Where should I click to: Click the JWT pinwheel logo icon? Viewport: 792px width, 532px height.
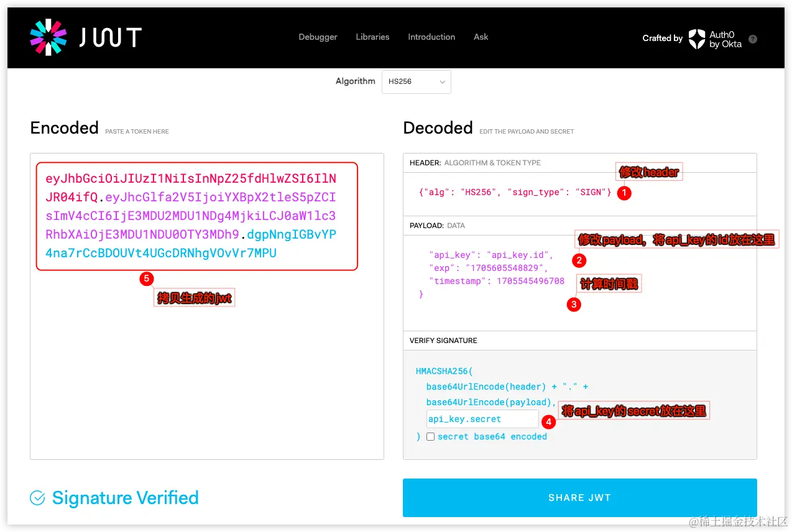(x=48, y=37)
